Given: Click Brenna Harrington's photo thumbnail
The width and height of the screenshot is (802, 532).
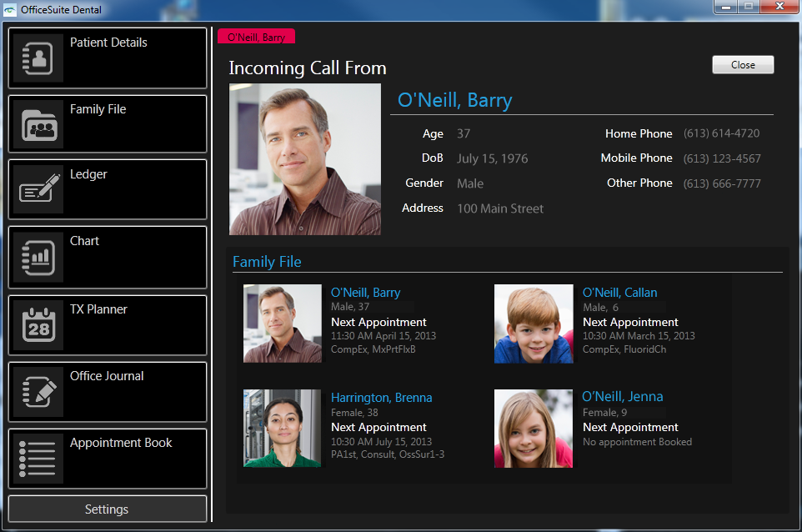Looking at the screenshot, I should click(x=283, y=428).
